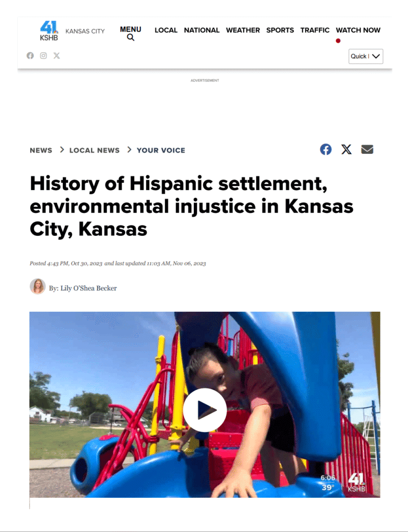Go to the SPORTS section
The height and width of the screenshot is (532, 408).
[280, 30]
